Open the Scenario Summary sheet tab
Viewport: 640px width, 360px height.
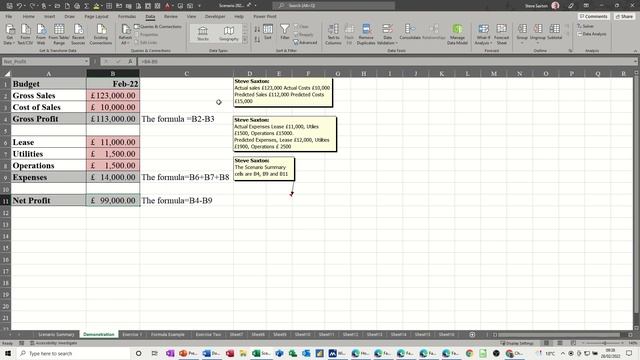56,334
